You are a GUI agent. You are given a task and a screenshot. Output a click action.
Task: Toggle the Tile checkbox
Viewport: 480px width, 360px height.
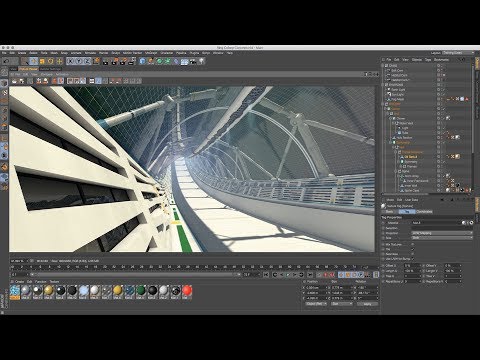[x=413, y=249]
